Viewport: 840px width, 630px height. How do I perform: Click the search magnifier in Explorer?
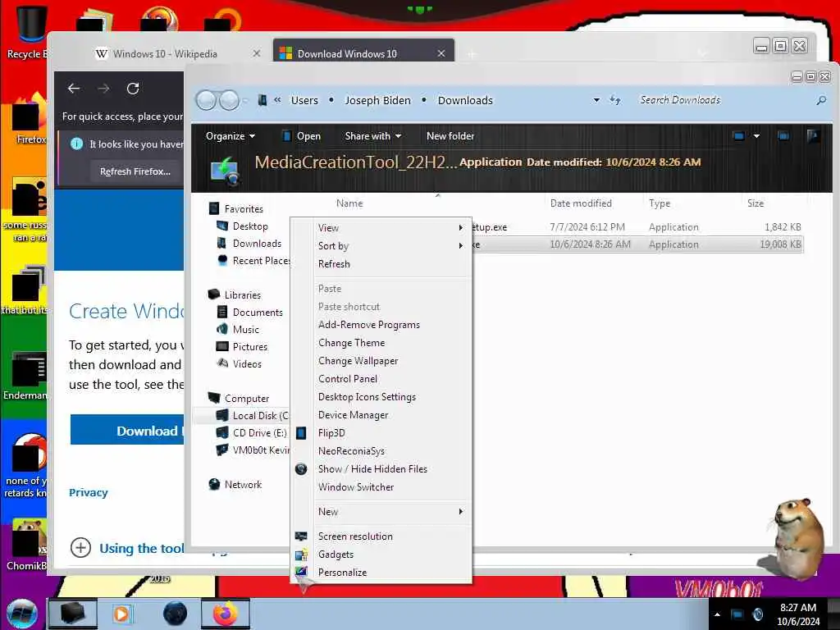[x=820, y=100]
